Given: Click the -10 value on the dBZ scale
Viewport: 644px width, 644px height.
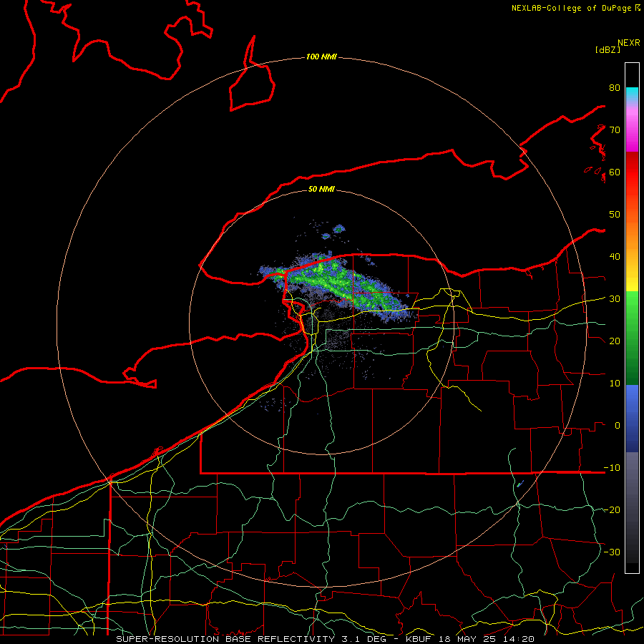Looking at the screenshot, I should tap(612, 468).
